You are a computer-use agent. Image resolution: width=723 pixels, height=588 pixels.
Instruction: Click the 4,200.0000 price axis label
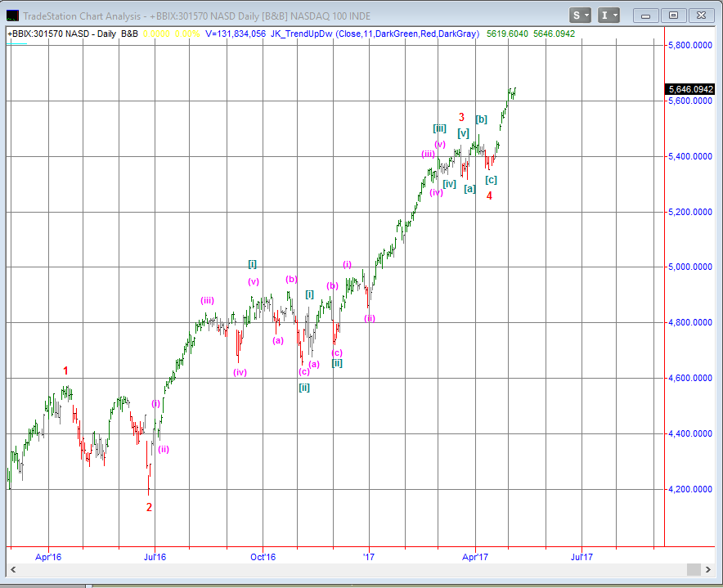tap(690, 489)
